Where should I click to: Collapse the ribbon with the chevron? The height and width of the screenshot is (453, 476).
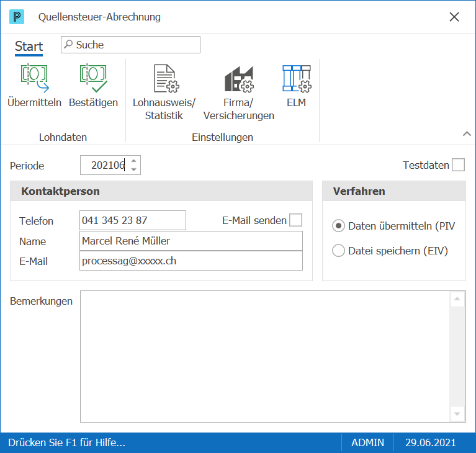click(467, 133)
